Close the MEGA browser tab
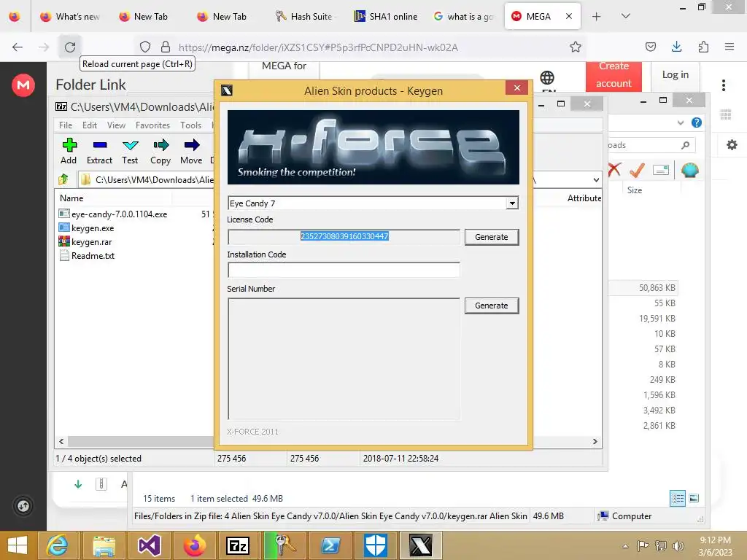747x560 pixels. [x=569, y=16]
